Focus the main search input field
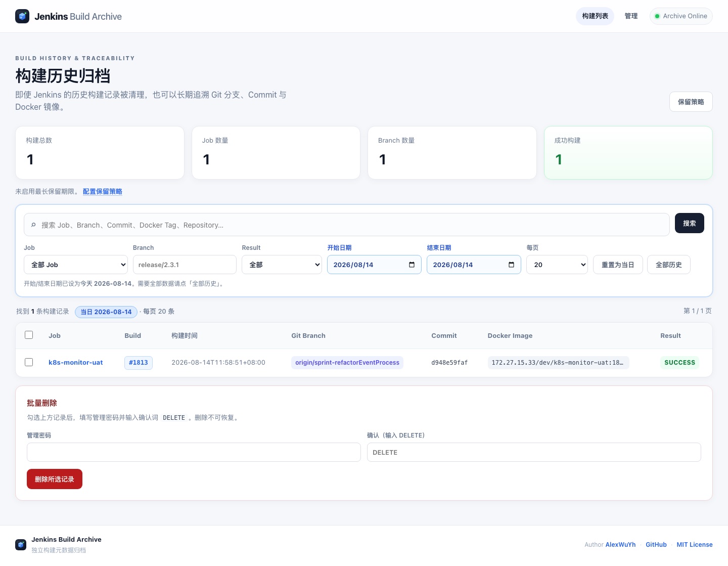 coord(347,225)
